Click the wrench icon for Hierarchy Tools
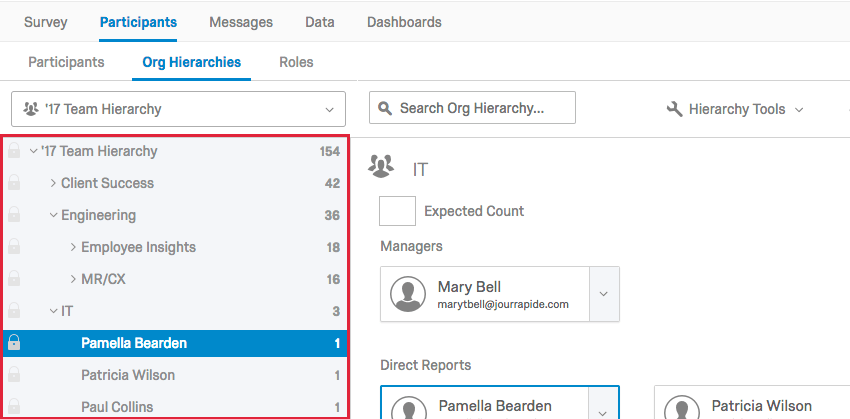The width and height of the screenshot is (850, 419). coord(674,109)
